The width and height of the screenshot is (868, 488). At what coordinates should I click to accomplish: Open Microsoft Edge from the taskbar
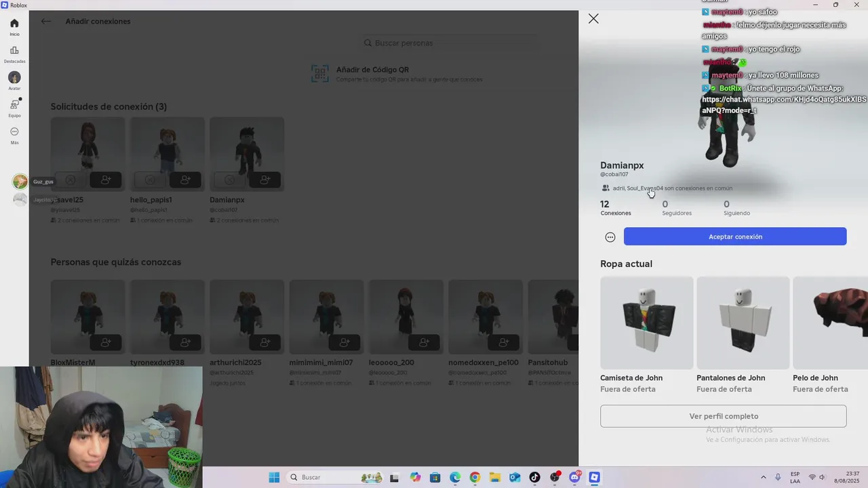[x=455, y=477]
